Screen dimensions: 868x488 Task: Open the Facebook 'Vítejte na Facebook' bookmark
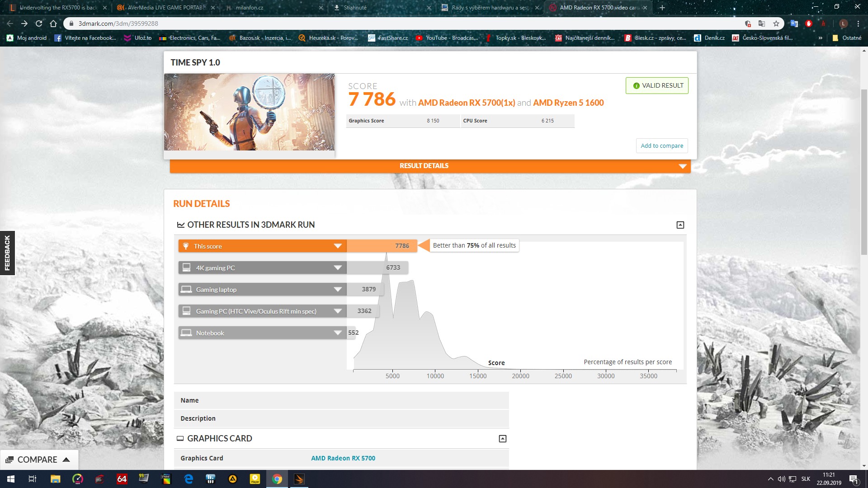click(x=85, y=38)
